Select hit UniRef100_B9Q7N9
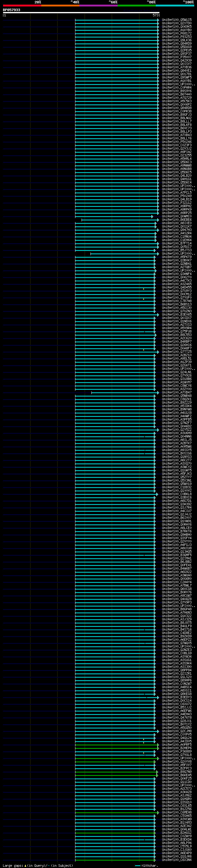Image resolution: width=197 pixels, height=868 pixels. tap(177, 772)
